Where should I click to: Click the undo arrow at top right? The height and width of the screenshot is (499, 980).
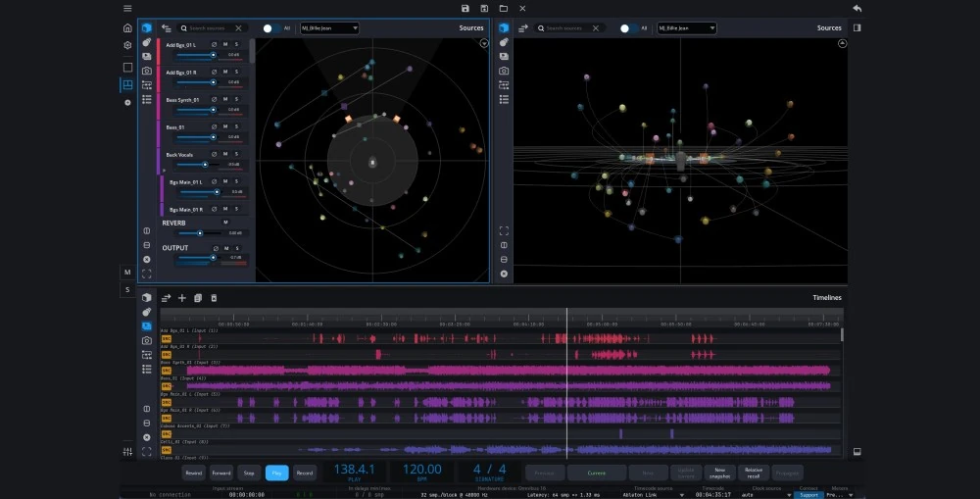coord(857,9)
